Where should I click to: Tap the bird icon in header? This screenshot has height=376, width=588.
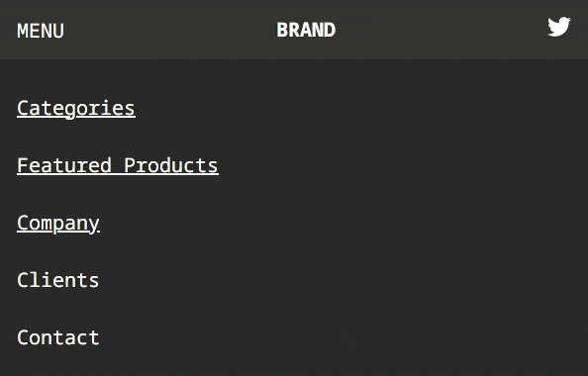pyautogui.click(x=558, y=27)
